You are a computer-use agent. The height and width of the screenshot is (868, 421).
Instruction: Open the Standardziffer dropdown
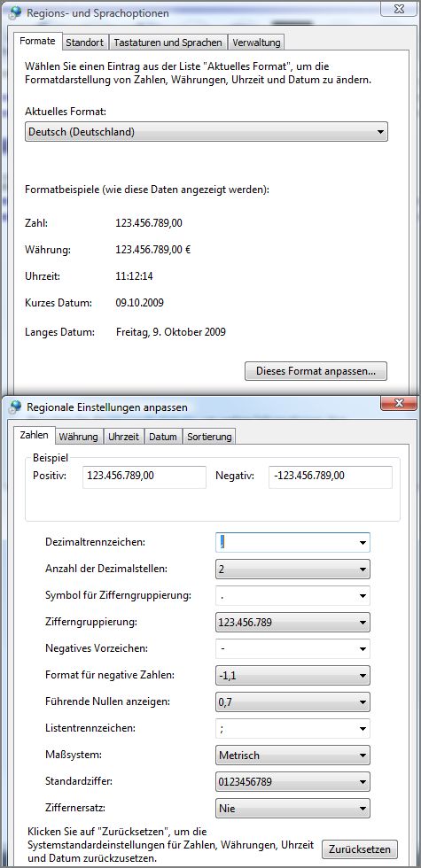(292, 781)
